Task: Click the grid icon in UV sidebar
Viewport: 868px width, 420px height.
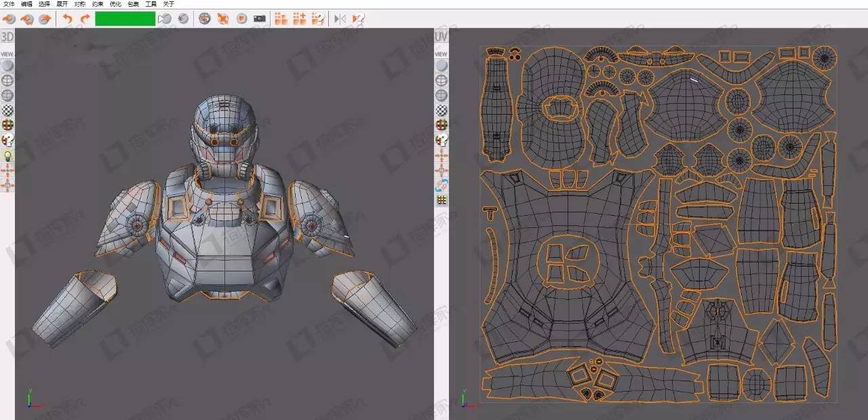Action: (x=441, y=200)
